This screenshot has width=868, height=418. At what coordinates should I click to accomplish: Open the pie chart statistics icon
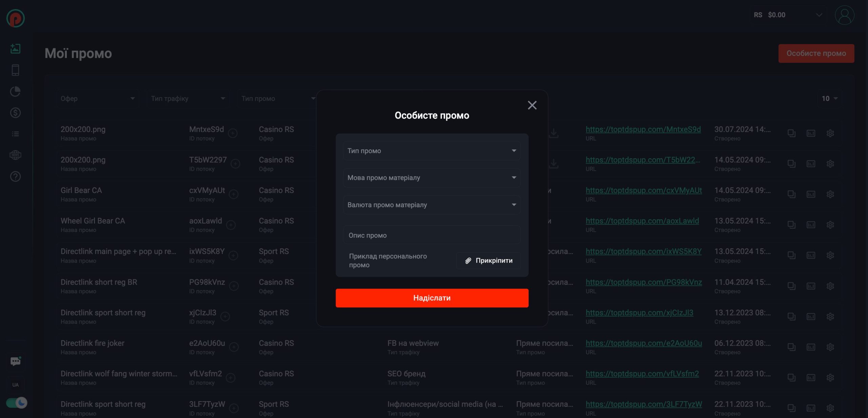[x=15, y=91]
